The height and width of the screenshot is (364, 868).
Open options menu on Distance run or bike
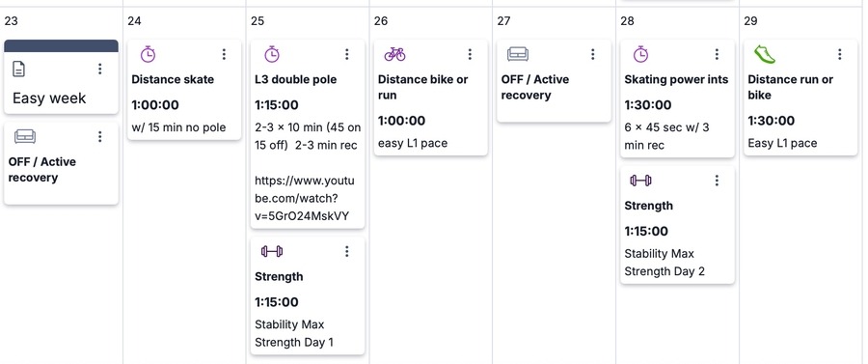[840, 54]
